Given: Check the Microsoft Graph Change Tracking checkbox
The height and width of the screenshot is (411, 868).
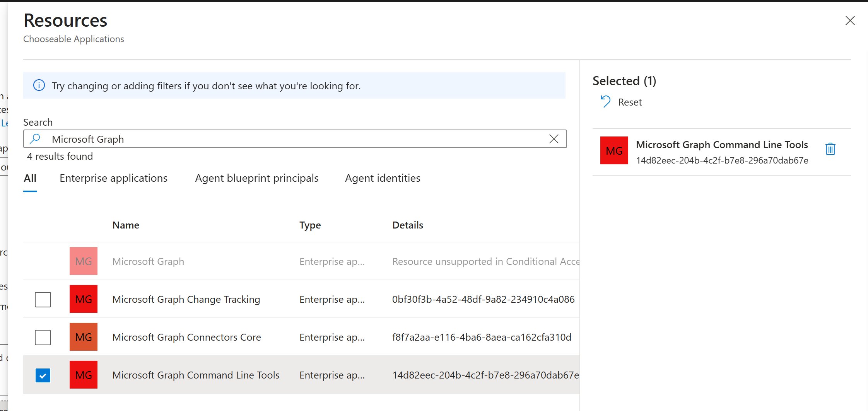Looking at the screenshot, I should [x=43, y=299].
